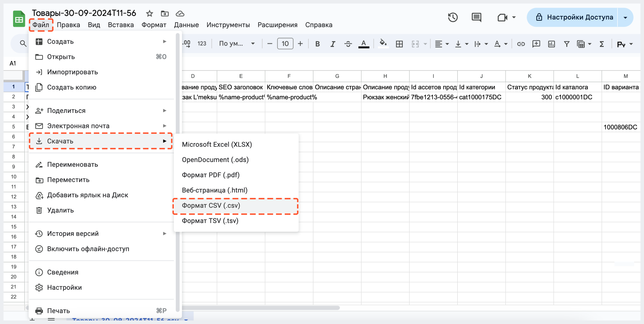Viewport: 644px width, 324px height.
Task: Click Включить офлайн-доступ
Action: click(x=101, y=249)
